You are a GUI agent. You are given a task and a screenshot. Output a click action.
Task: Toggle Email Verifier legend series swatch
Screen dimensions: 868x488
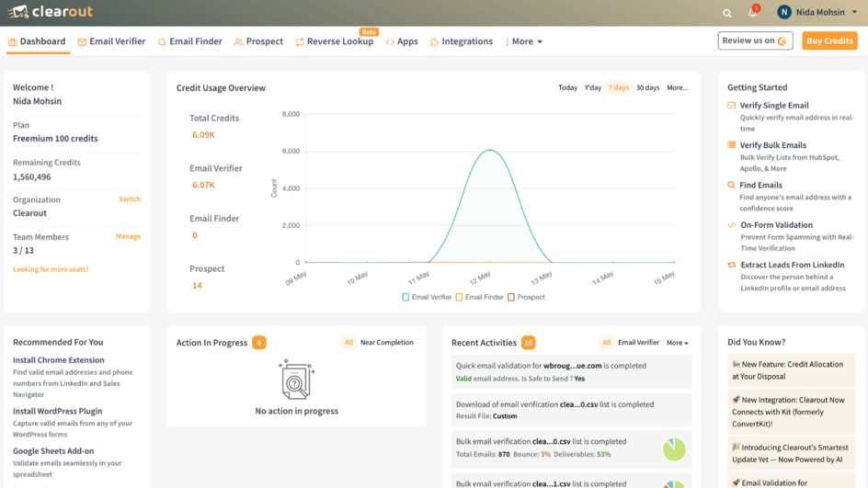[x=405, y=298]
